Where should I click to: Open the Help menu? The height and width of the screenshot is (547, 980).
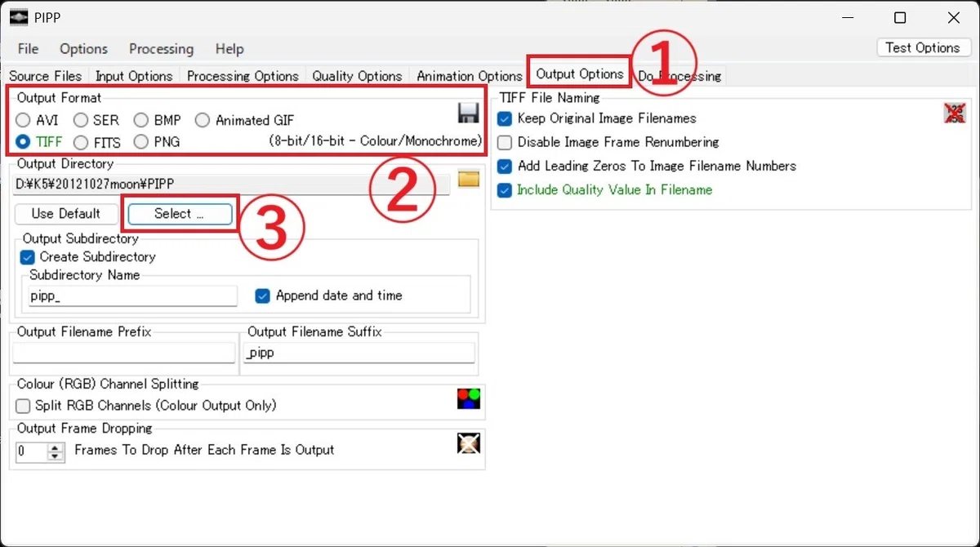coord(229,49)
